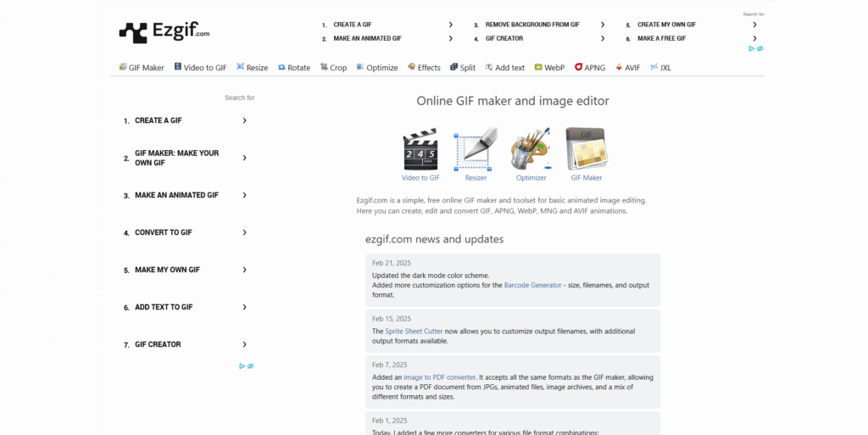Open the GIF Maker large photo image
The height and width of the screenshot is (435, 868).
coord(587,149)
